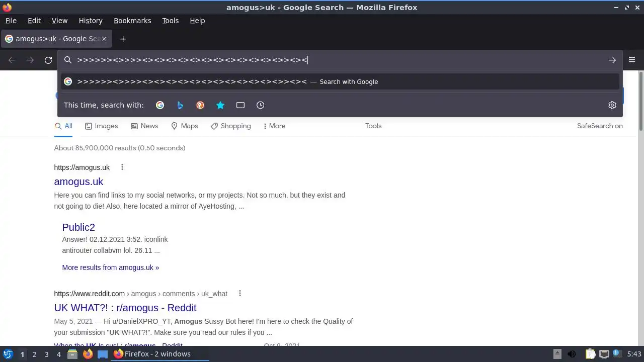Launch file manager from taskbar quick launch

coord(72,354)
